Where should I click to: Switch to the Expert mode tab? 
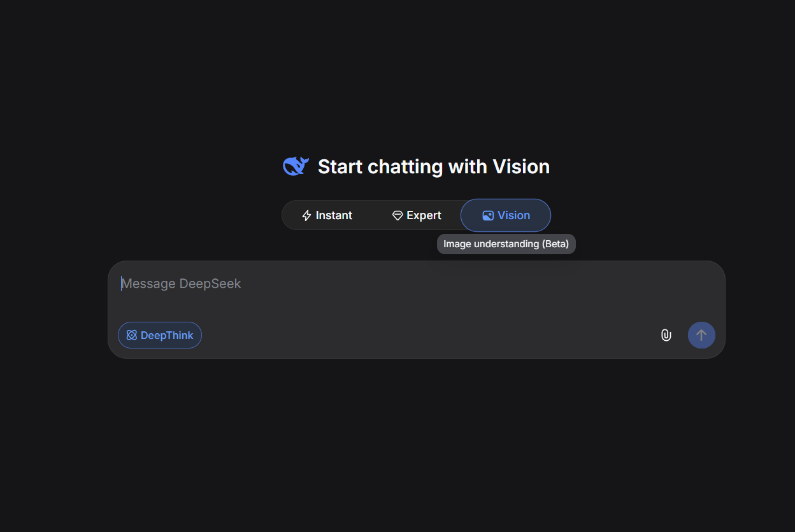coord(417,215)
